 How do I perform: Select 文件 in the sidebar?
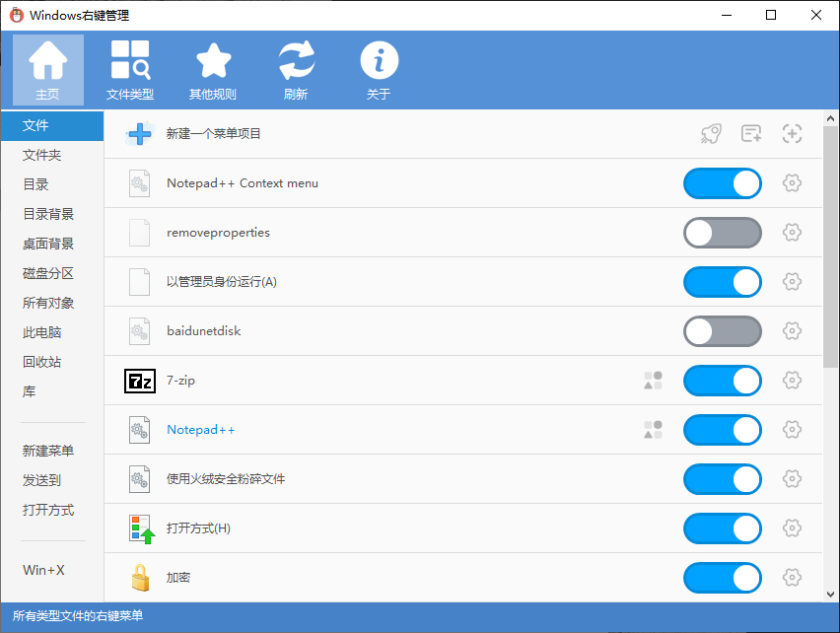[x=52, y=126]
